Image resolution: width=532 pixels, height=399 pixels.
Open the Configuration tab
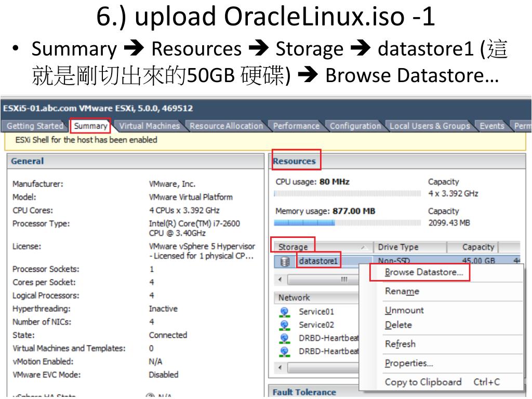355,126
